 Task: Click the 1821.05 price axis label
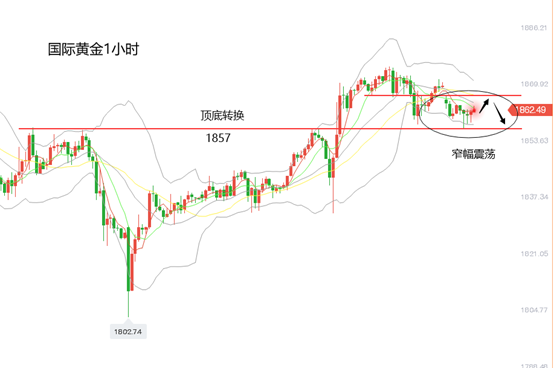[x=534, y=254]
